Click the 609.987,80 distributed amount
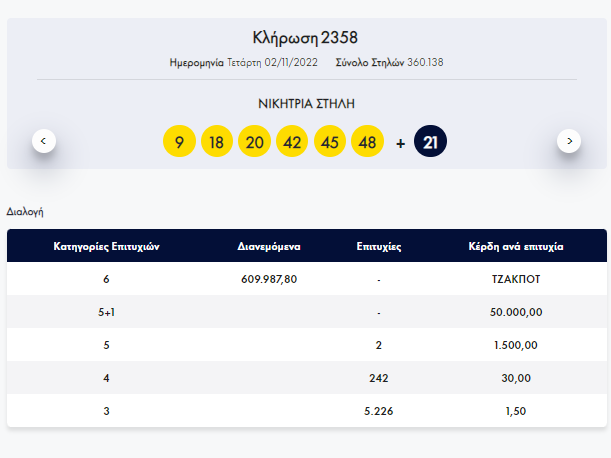The width and height of the screenshot is (611, 458). point(270,279)
